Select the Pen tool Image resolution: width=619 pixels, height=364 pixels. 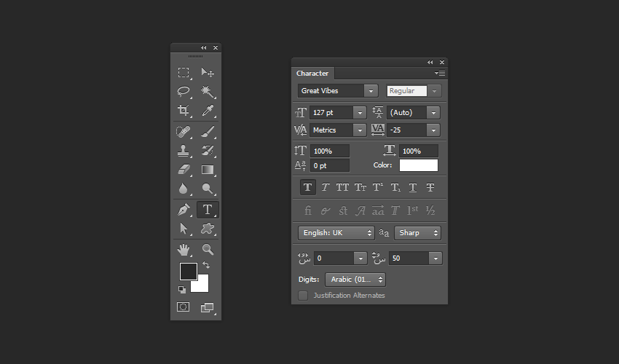coord(184,209)
